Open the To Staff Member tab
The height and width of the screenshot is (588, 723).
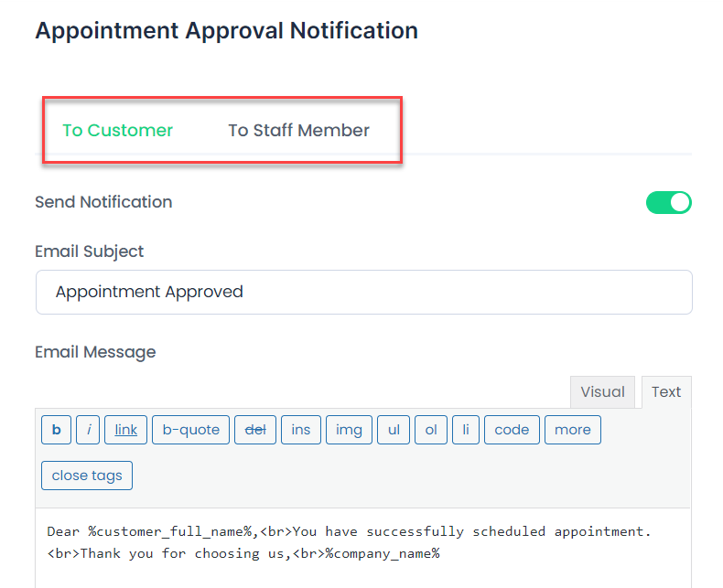[298, 131]
